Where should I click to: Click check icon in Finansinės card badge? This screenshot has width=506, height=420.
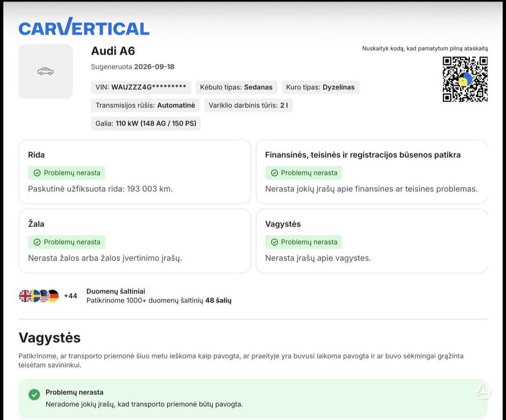pyautogui.click(x=274, y=173)
